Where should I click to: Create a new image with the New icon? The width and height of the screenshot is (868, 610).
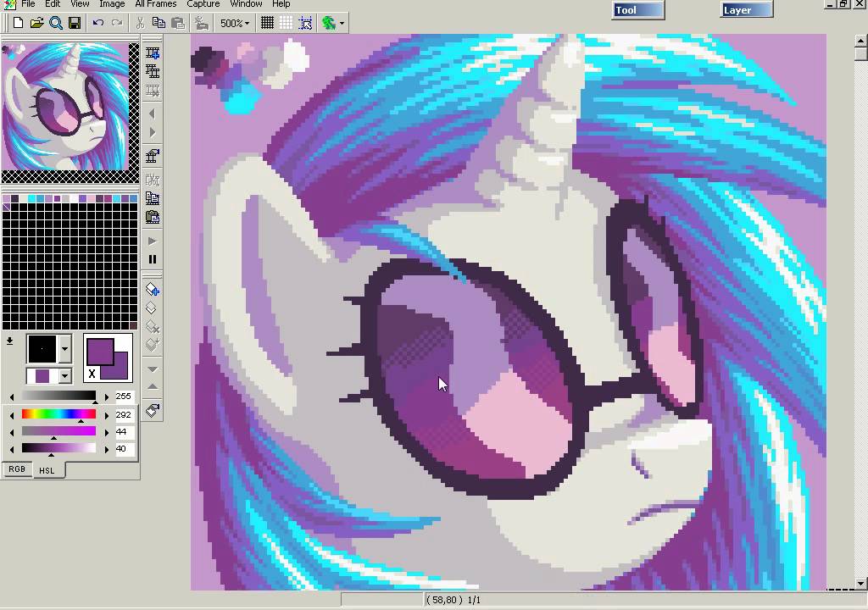19,23
